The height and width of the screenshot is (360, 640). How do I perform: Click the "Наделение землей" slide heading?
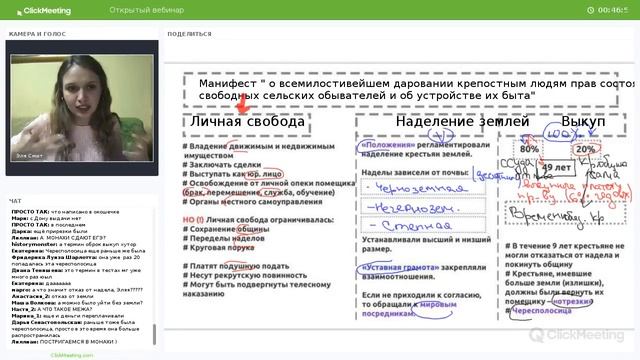[462, 121]
